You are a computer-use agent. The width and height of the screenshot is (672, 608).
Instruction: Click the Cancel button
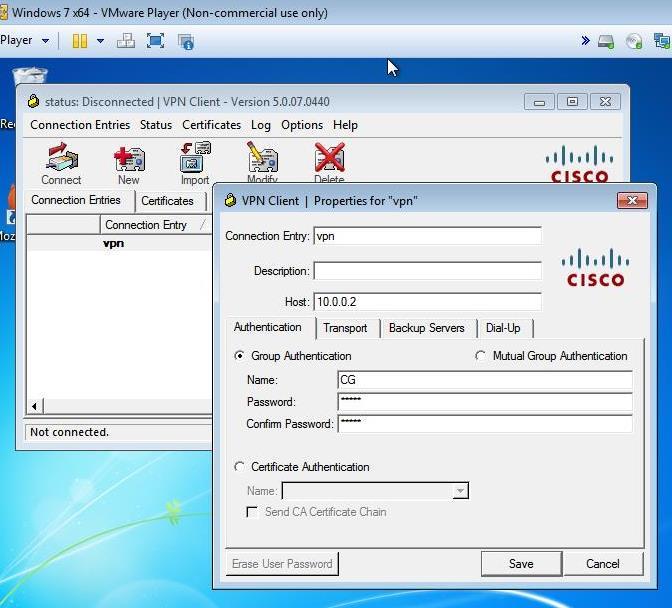(x=602, y=564)
